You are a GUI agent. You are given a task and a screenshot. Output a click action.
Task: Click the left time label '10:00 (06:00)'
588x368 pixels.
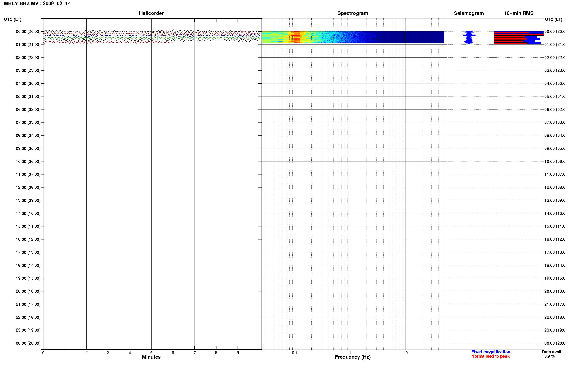pyautogui.click(x=28, y=161)
